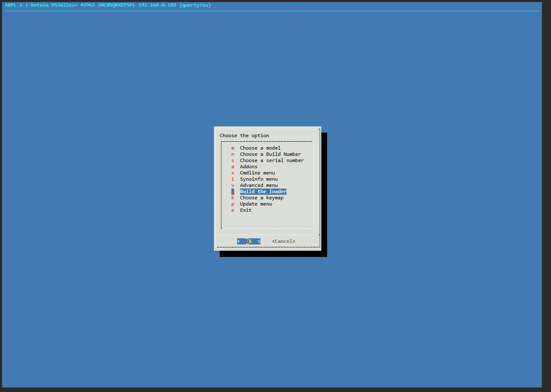This screenshot has height=392, width=551.
Task: Click the red 'x' hotkey letter
Action: 233,173
